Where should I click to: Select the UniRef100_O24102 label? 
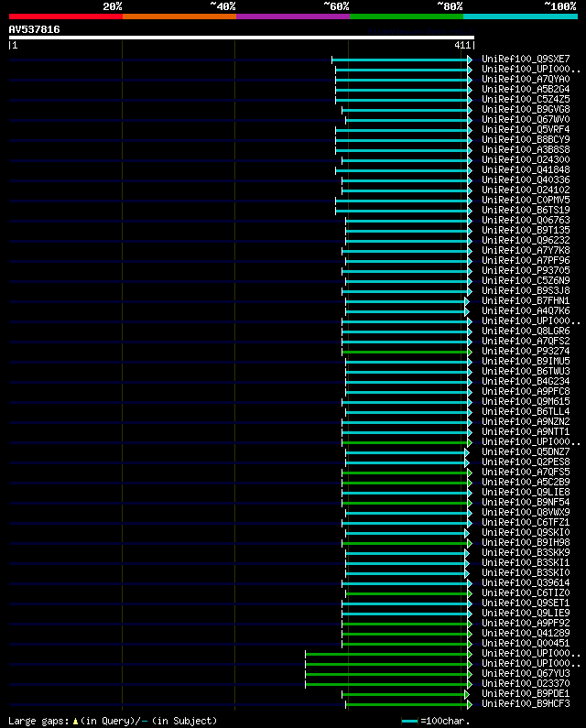coord(526,190)
